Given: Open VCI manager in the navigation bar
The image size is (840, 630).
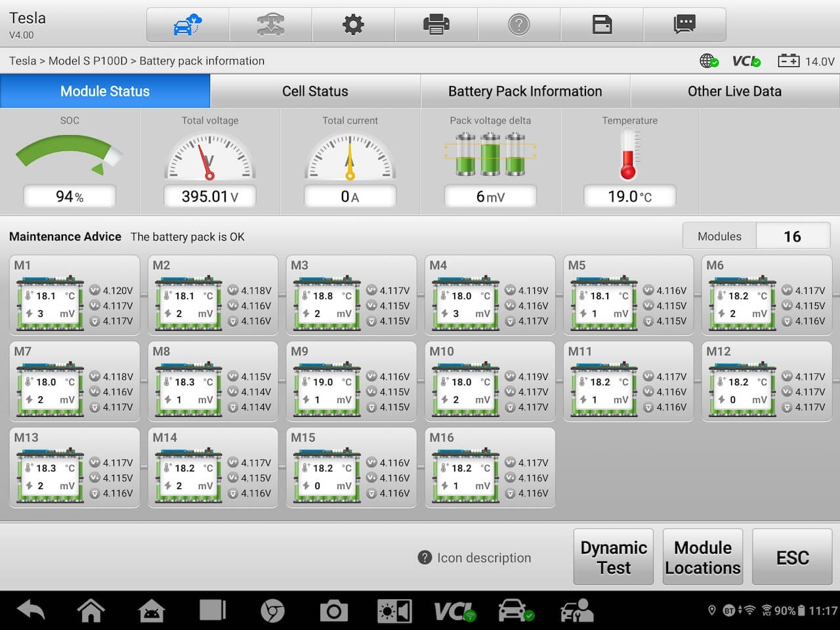Looking at the screenshot, I should tap(455, 611).
